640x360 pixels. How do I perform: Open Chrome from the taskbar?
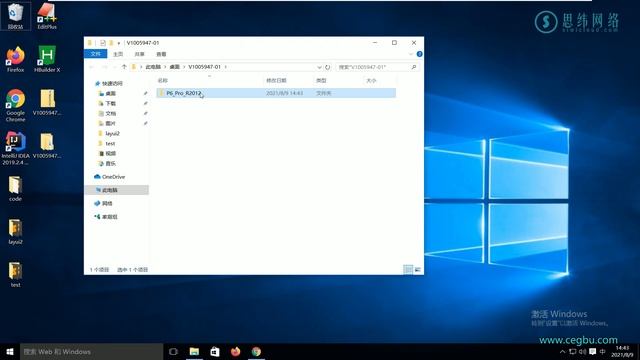[256, 351]
